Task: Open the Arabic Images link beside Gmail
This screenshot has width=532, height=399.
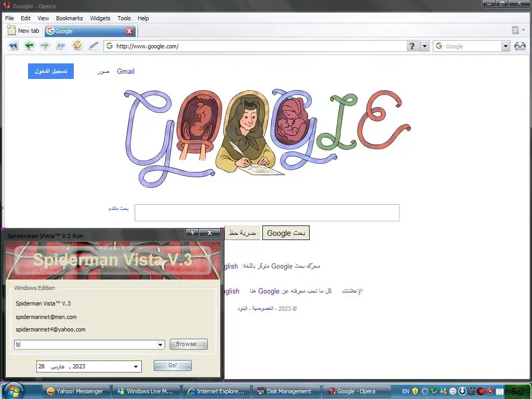Action: point(103,72)
